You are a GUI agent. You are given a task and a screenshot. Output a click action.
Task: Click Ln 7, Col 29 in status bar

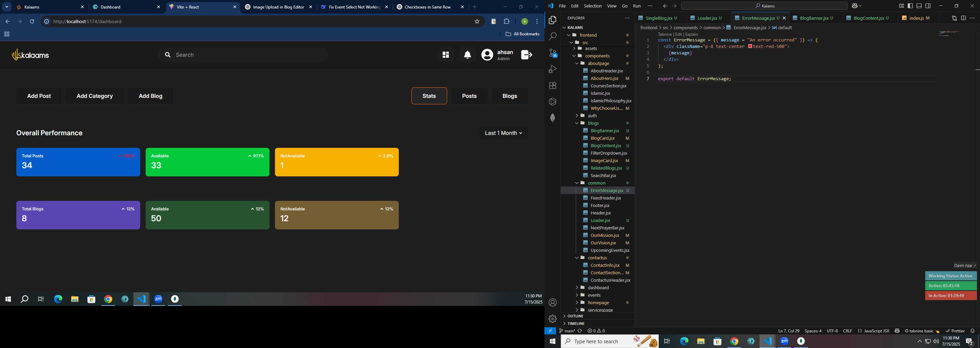789,331
